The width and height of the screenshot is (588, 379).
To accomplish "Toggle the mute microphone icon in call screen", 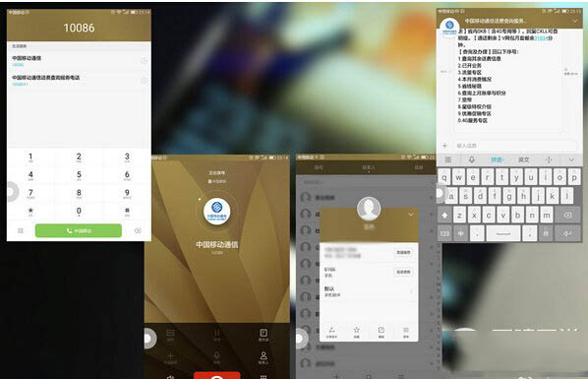I will [x=216, y=357].
